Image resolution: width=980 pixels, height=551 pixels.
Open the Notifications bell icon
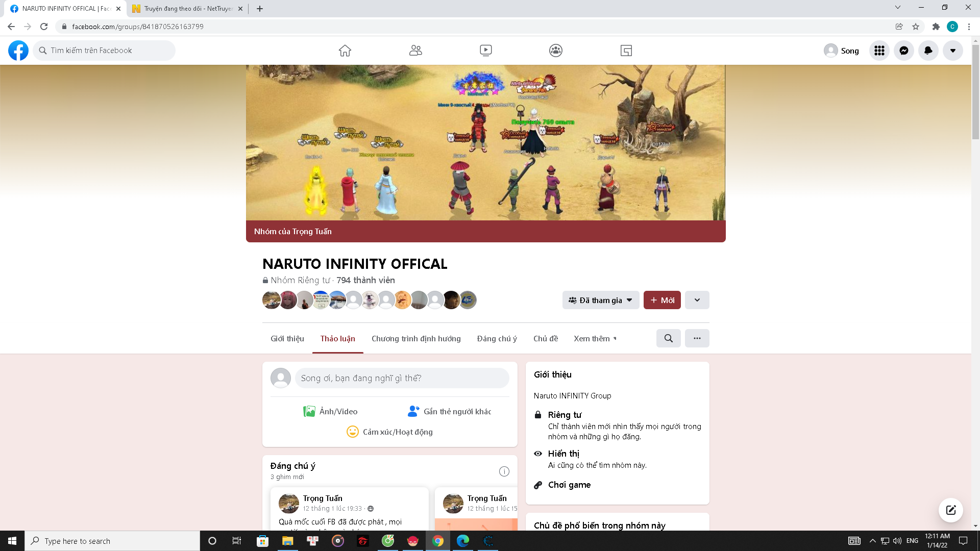(928, 51)
